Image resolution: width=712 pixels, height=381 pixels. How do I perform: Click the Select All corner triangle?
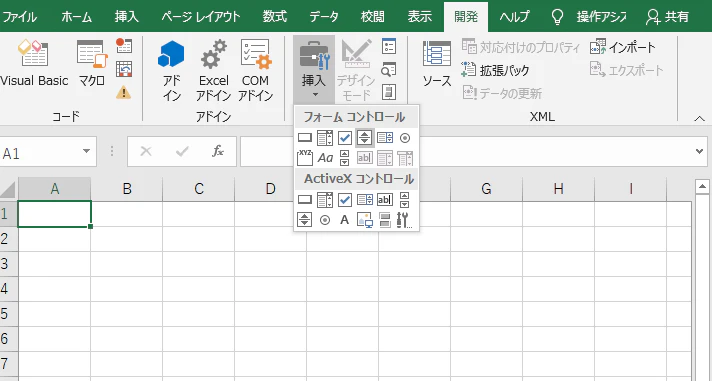9,189
